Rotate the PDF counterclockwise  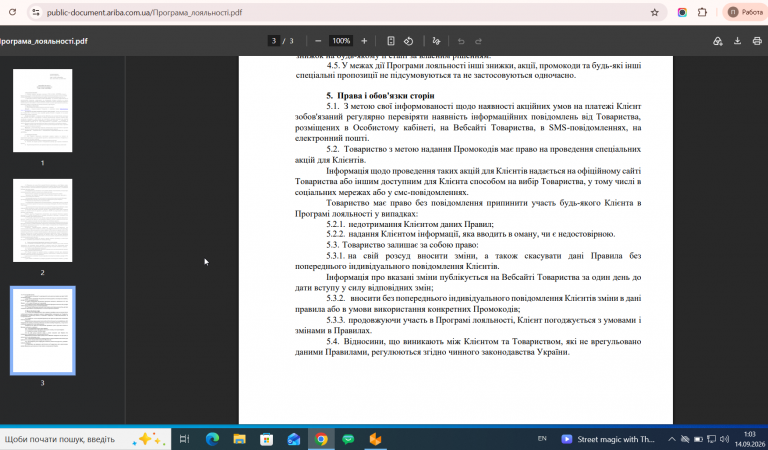[408, 41]
